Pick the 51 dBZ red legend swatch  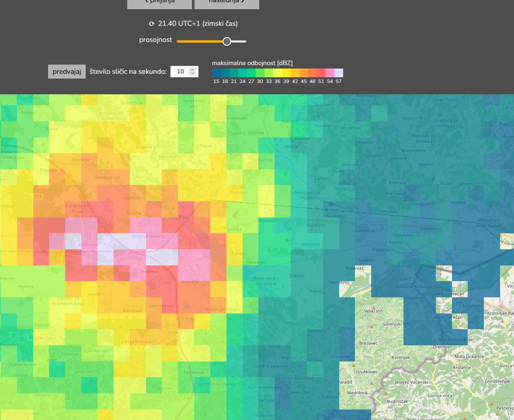pyautogui.click(x=321, y=73)
